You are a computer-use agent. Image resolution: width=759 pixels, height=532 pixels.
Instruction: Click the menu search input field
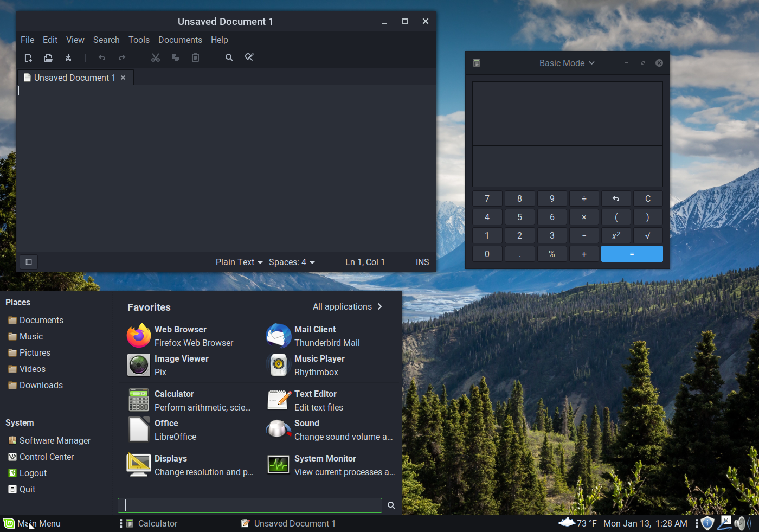click(249, 505)
